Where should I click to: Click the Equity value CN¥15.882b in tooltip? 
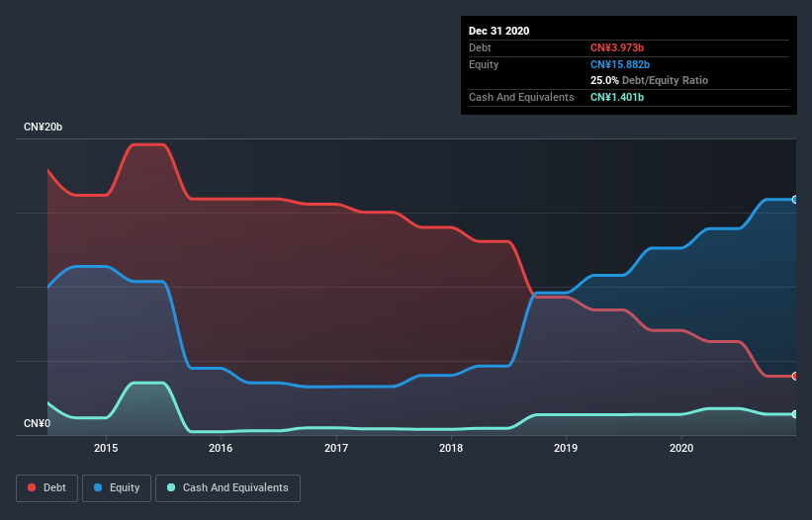[620, 64]
